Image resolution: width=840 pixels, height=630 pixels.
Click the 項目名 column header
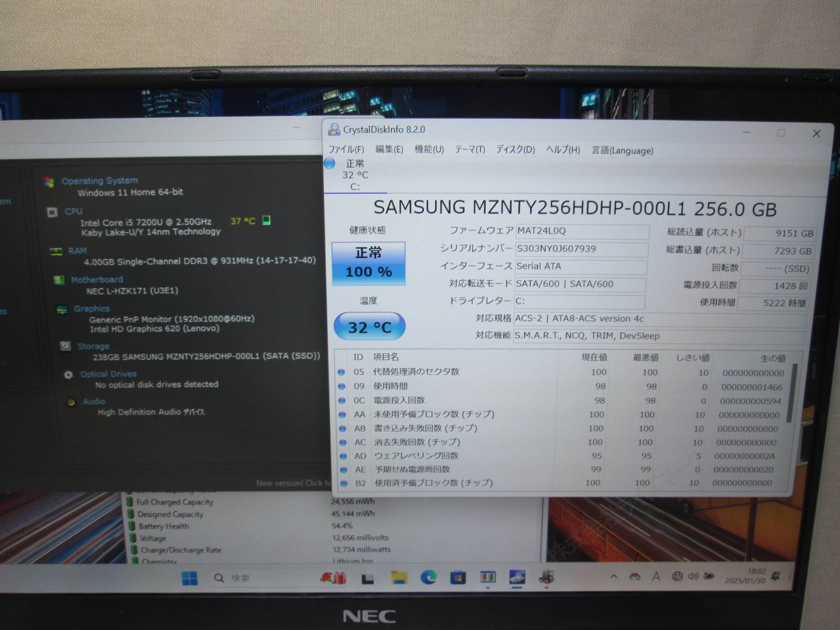pos(386,357)
